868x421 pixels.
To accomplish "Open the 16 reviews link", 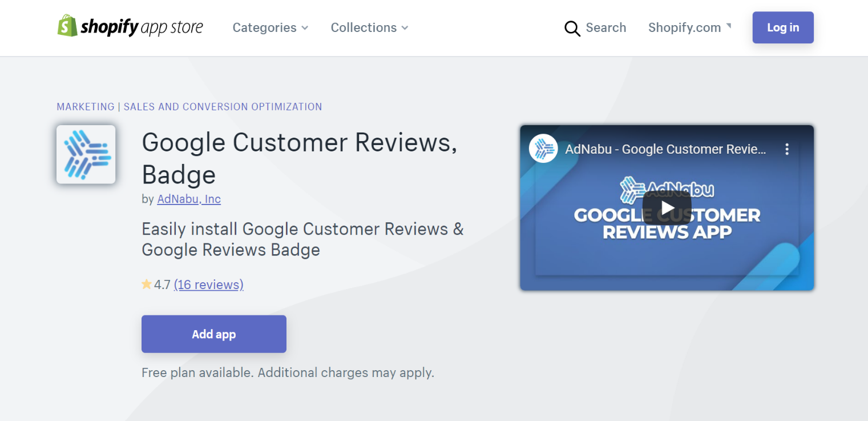I will point(208,284).
